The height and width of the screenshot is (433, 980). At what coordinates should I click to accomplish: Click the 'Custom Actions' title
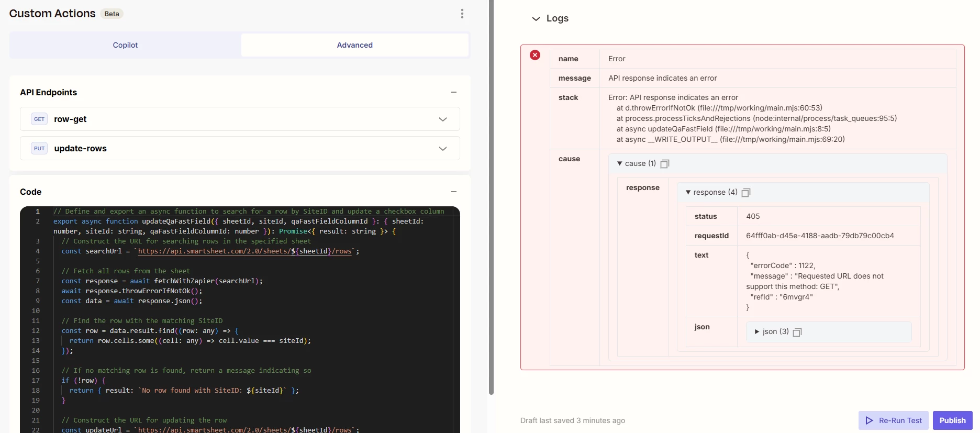point(52,14)
